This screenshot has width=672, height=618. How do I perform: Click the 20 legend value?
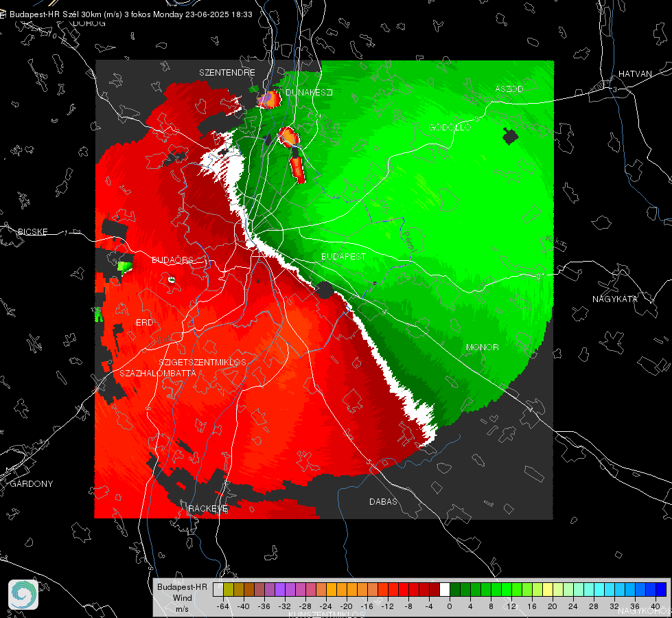click(552, 606)
